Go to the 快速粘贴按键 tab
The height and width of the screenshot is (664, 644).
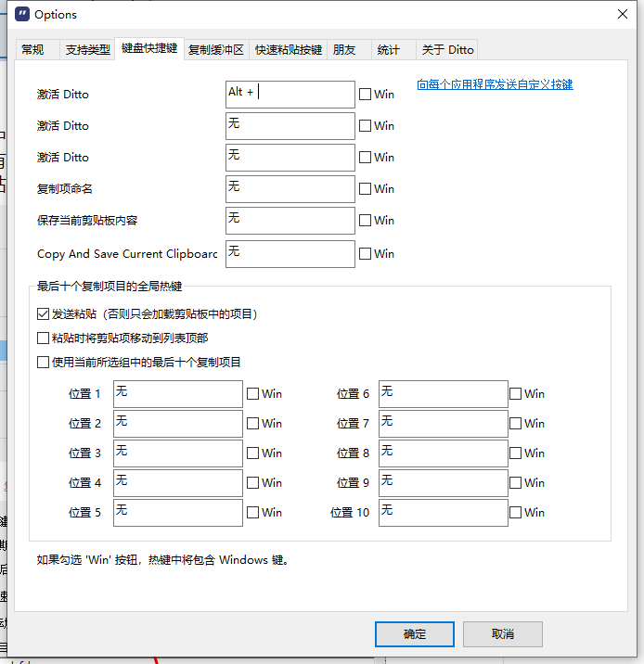tap(289, 50)
